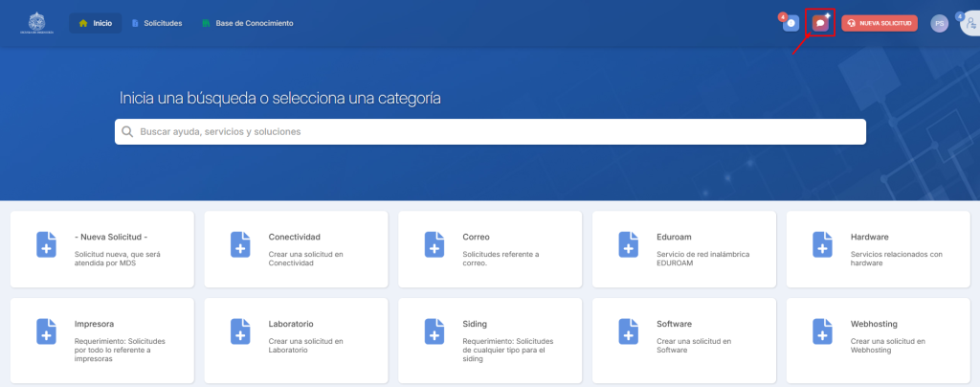
Task: Click the PS user avatar
Action: pos(939,23)
